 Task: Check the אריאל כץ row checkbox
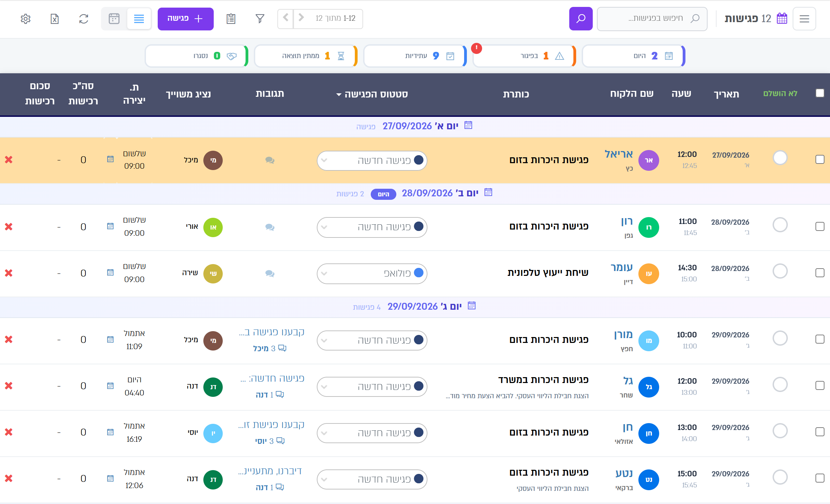820,159
